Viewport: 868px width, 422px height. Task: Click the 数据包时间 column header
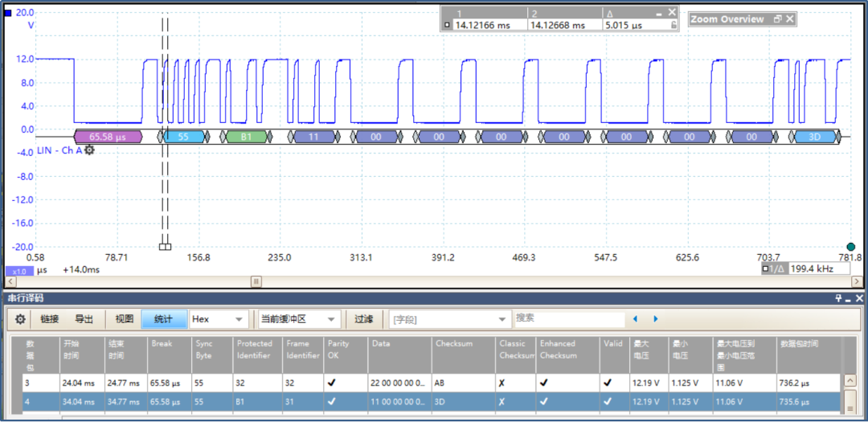click(809, 355)
